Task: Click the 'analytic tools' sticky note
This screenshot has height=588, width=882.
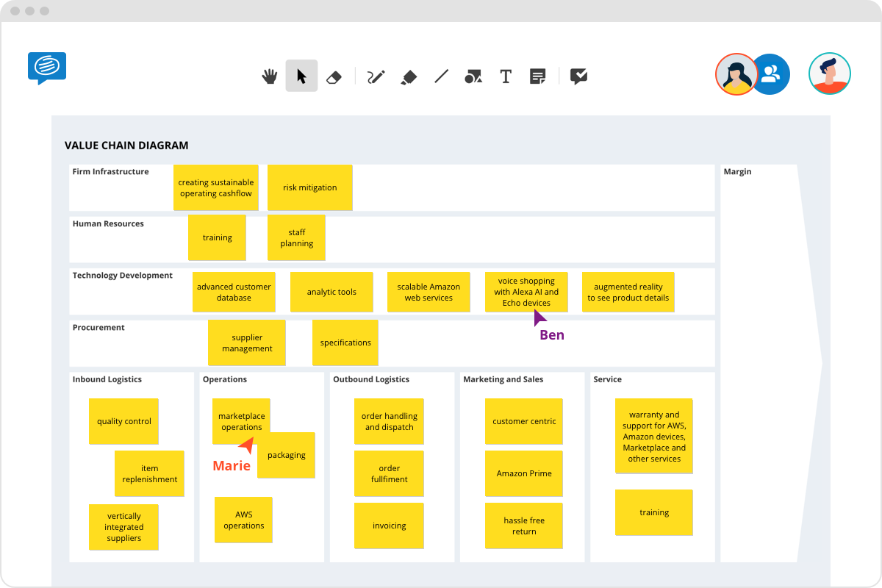Action: [331, 292]
